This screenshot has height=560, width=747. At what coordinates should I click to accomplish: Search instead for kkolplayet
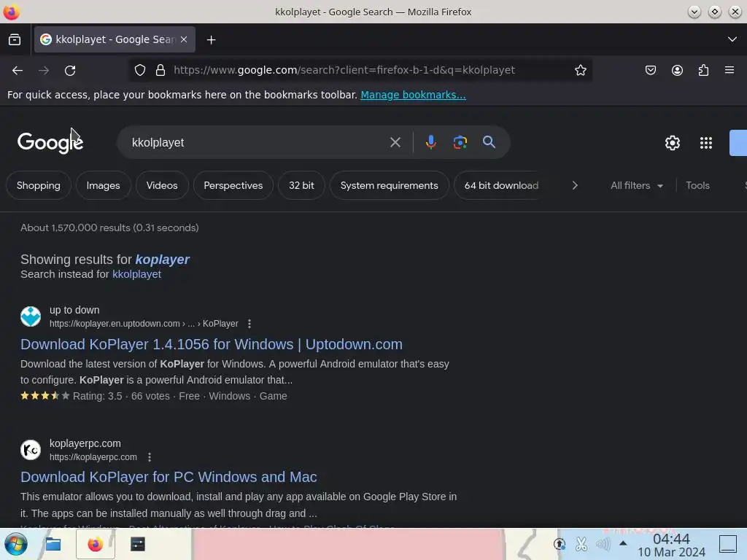pos(136,274)
